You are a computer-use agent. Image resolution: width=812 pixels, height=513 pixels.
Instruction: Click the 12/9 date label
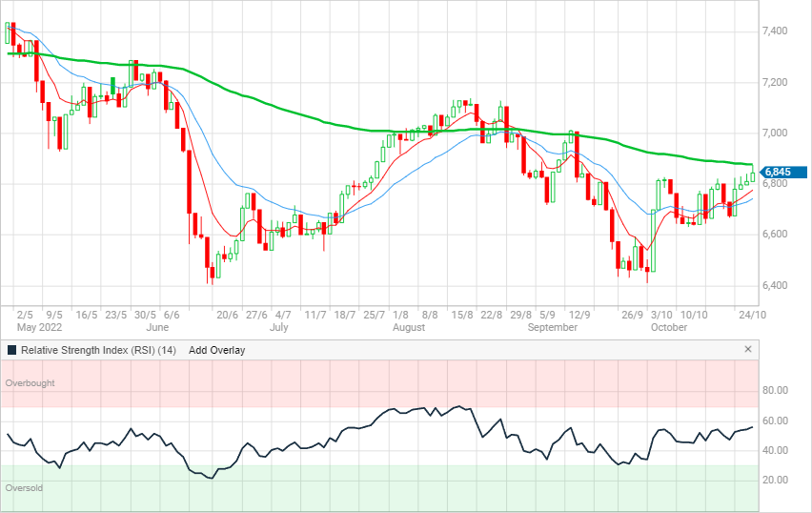pyautogui.click(x=579, y=314)
